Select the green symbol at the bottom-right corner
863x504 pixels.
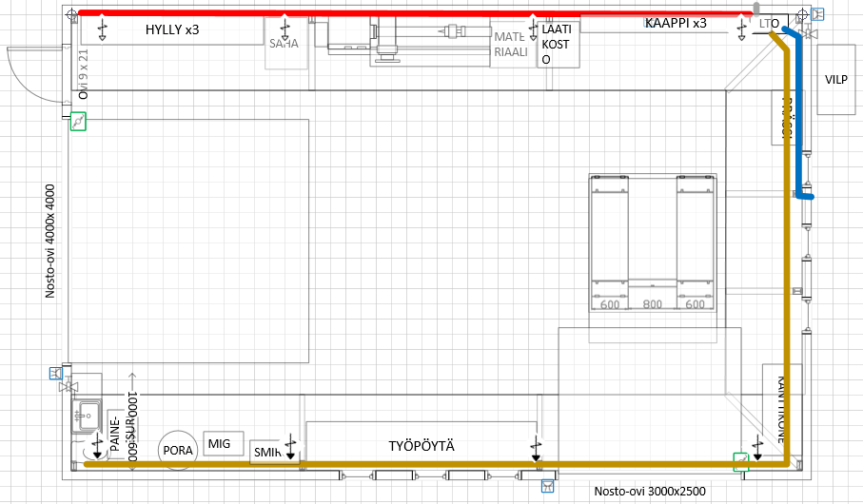click(740, 462)
